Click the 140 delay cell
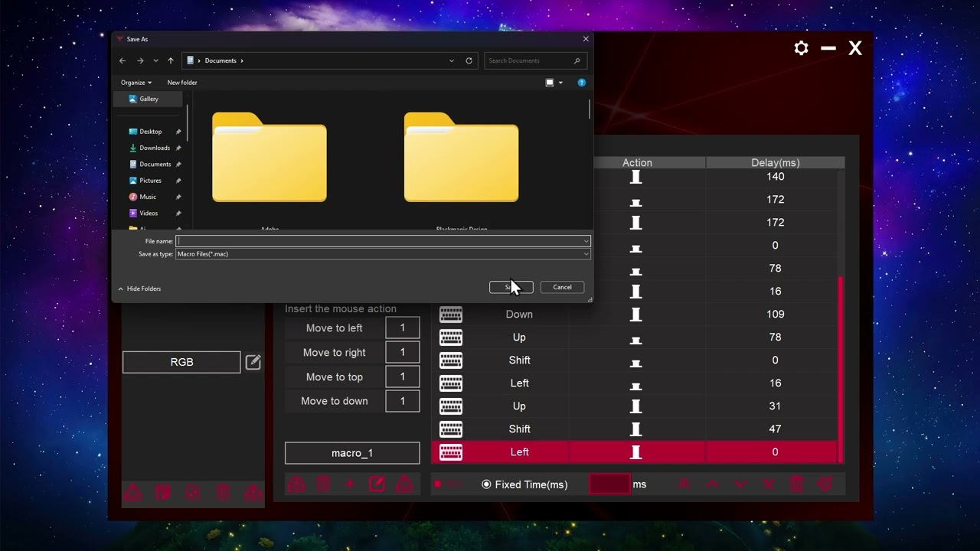This screenshot has height=551, width=980. point(775,177)
